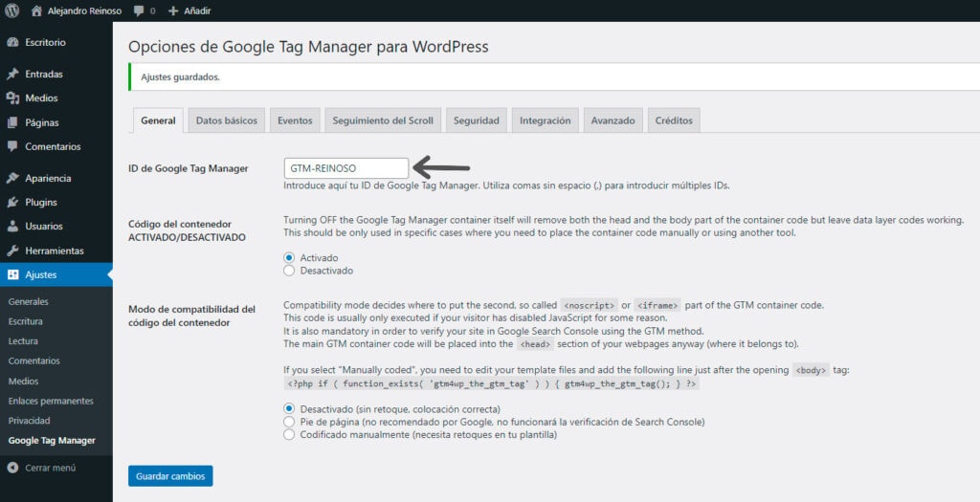Image resolution: width=980 pixels, height=502 pixels.
Task: Open the Páginas menu item
Action: pyautogui.click(x=42, y=122)
